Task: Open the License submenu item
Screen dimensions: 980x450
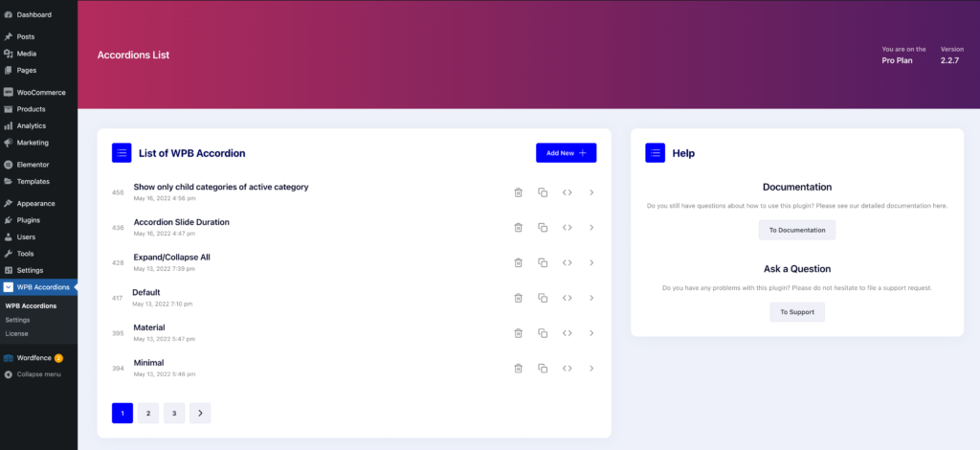Action: [16, 334]
